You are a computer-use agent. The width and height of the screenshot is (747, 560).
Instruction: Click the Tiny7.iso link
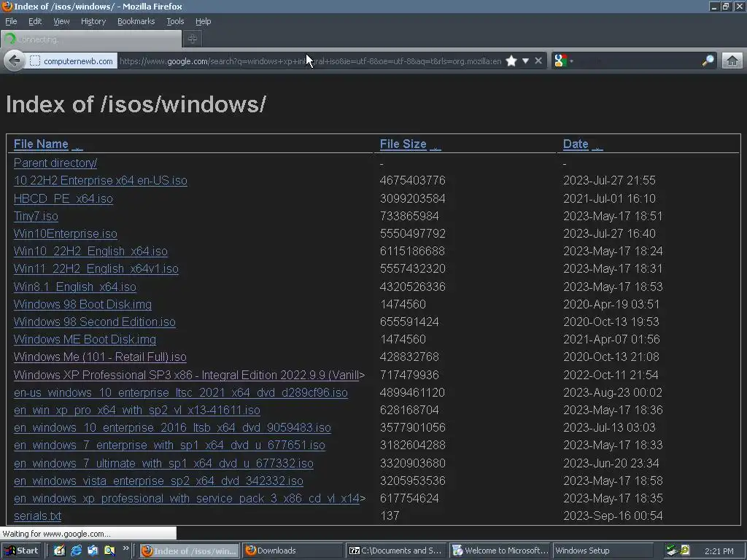(36, 216)
